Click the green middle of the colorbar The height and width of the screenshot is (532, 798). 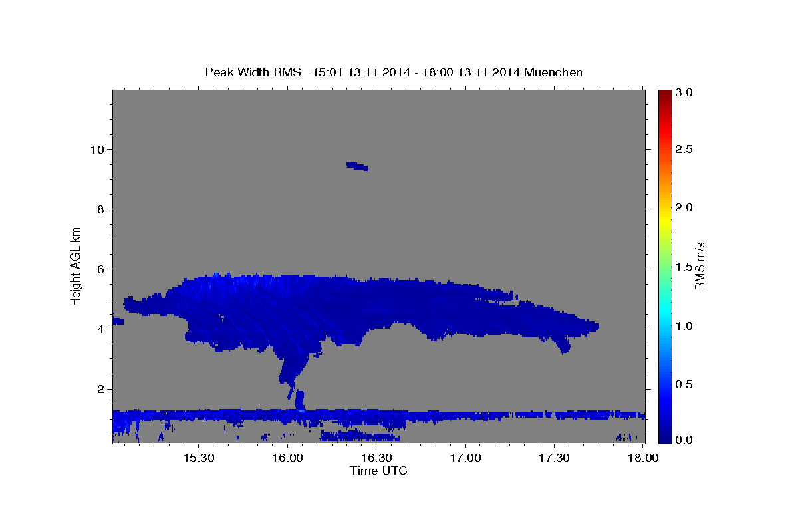[665, 266]
